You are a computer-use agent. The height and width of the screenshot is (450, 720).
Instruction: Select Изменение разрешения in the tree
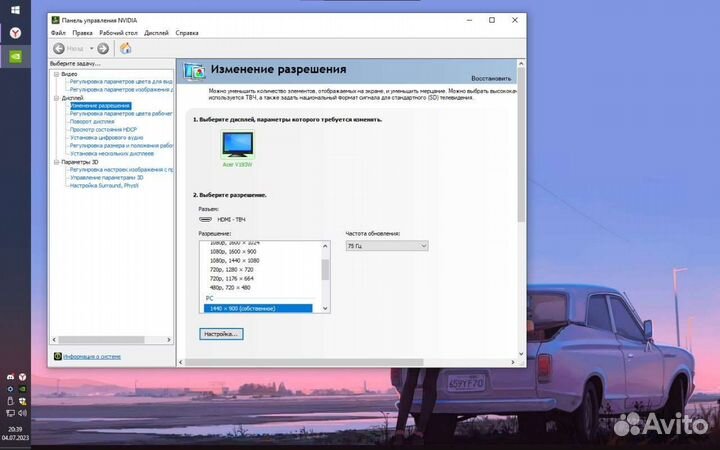click(100, 106)
